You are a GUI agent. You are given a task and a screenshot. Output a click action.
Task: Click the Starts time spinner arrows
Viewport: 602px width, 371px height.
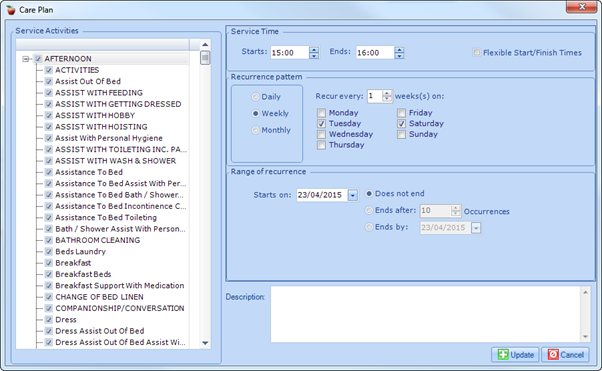[x=314, y=53]
